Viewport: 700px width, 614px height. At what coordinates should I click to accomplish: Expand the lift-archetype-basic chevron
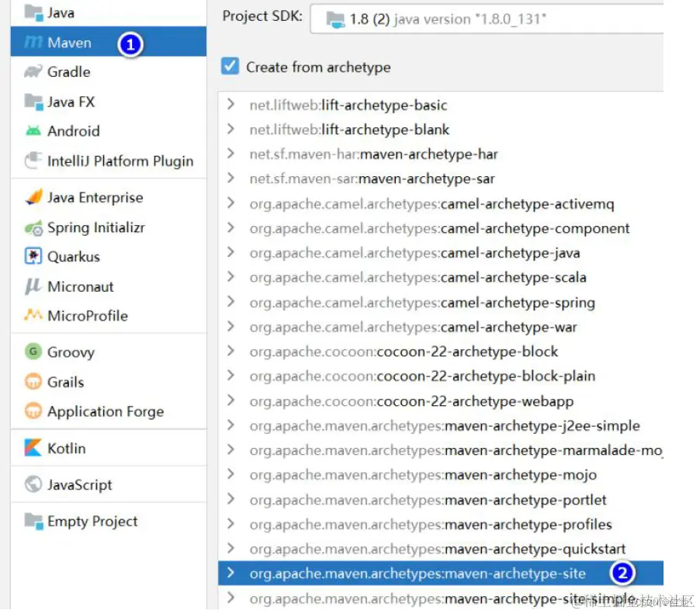(230, 104)
